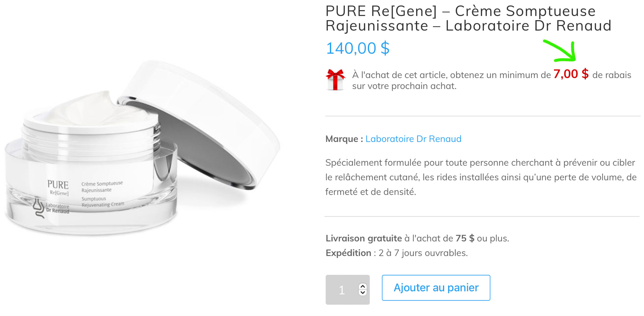Add product with Ajouter au panier
Image resolution: width=644 pixels, height=316 pixels.
point(436,288)
